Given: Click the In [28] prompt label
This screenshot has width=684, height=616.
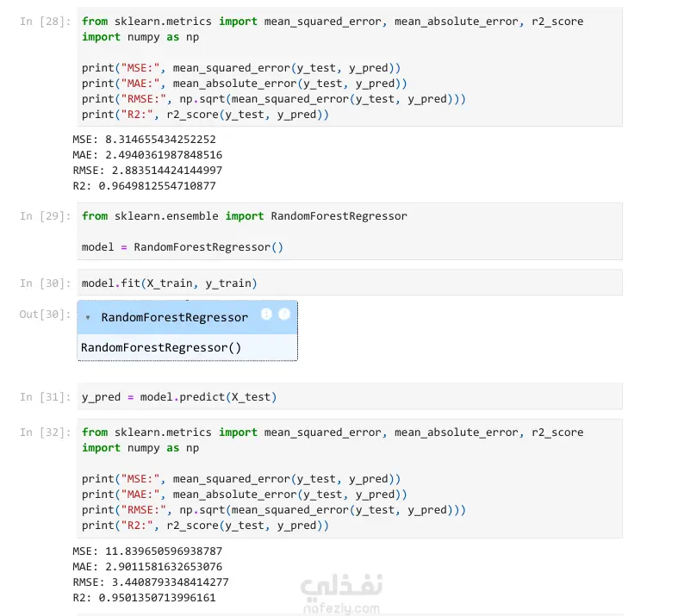Looking at the screenshot, I should click(x=45, y=22).
